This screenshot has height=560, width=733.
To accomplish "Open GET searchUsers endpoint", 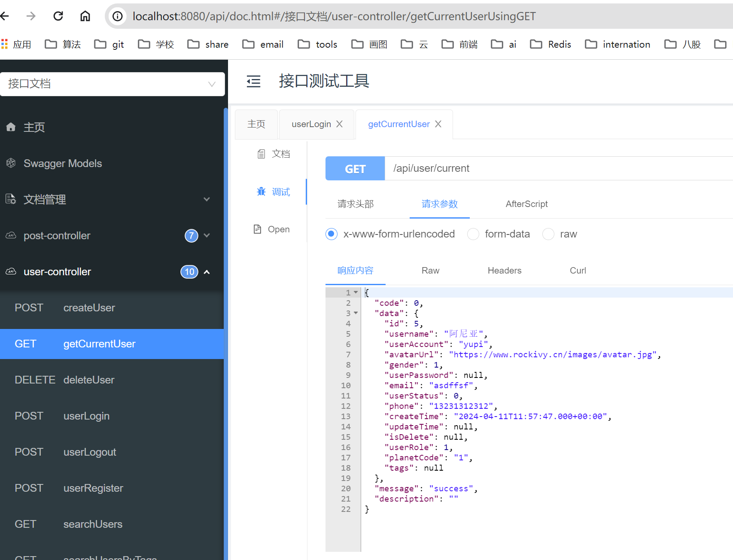I will 112,524.
